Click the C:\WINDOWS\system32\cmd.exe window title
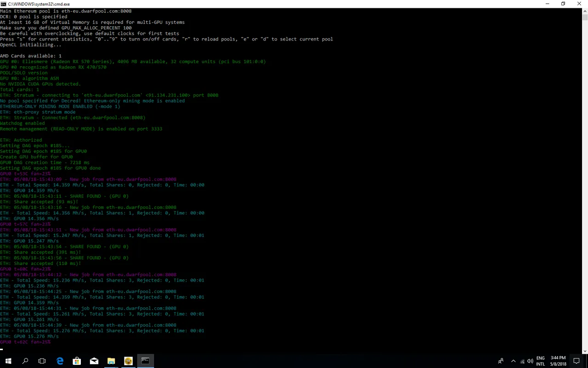 [x=39, y=4]
